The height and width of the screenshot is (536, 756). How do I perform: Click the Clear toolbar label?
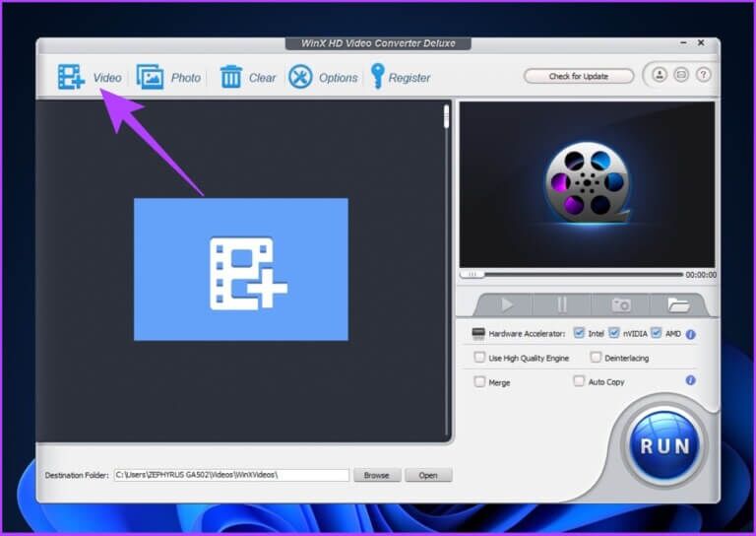point(262,78)
